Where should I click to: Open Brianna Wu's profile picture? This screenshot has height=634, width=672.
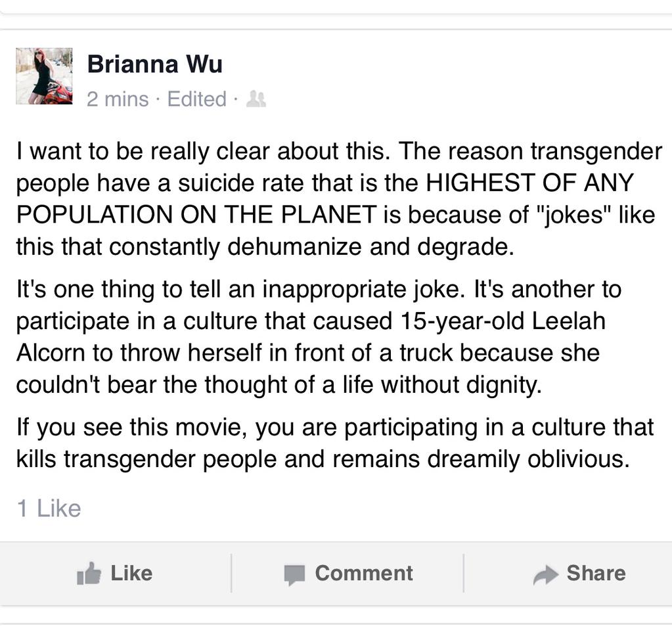(x=44, y=76)
